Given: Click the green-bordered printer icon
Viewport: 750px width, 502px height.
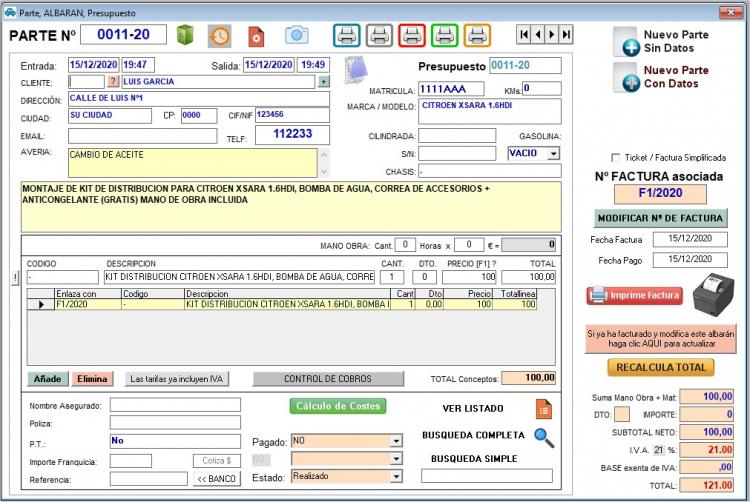Looking at the screenshot, I should pyautogui.click(x=444, y=35).
